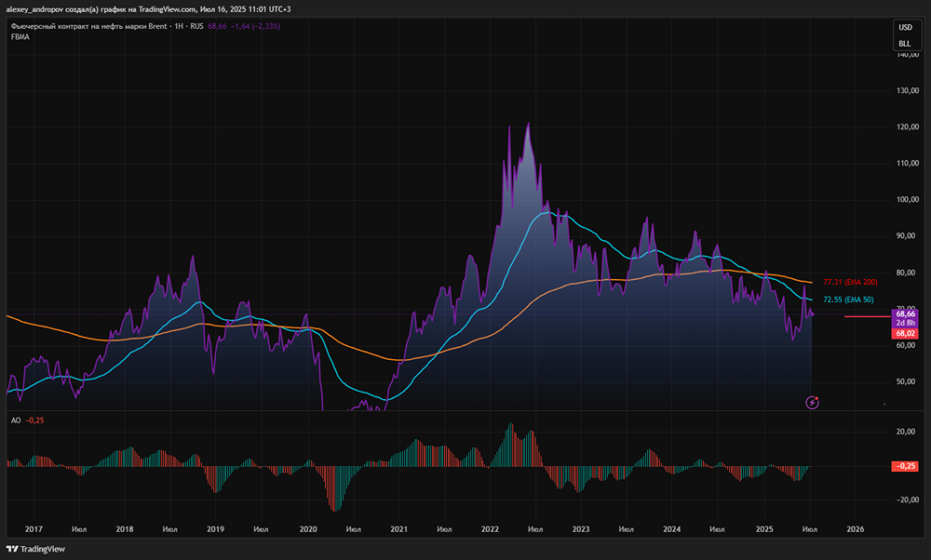The image size is (931, 560).
Task: Click the 2022 label on time axis
Action: click(x=491, y=528)
